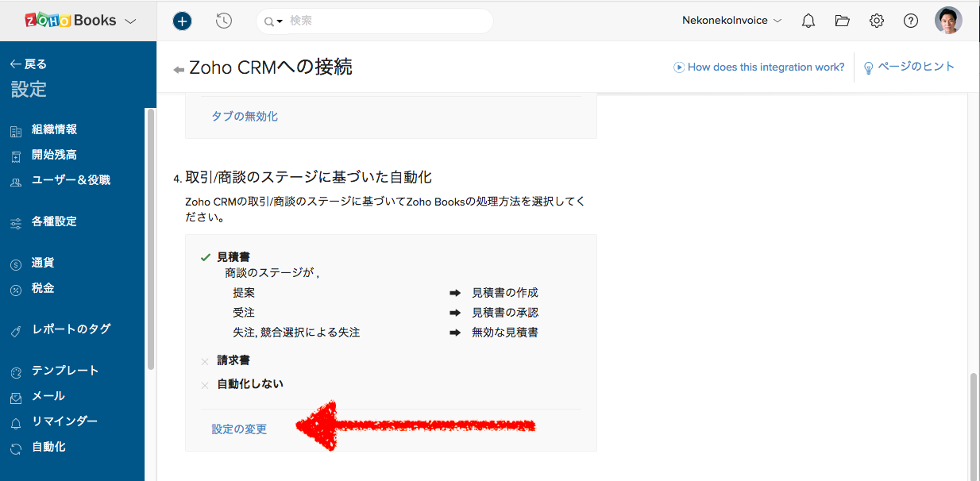Image resolution: width=980 pixels, height=481 pixels.
Task: Click into the 検索 search field
Action: coord(389,21)
